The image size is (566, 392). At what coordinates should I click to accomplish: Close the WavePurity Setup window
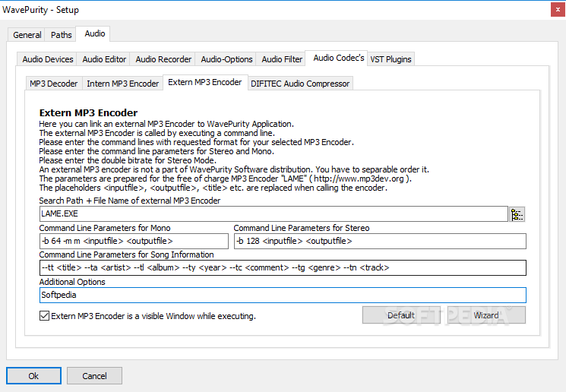(558, 10)
